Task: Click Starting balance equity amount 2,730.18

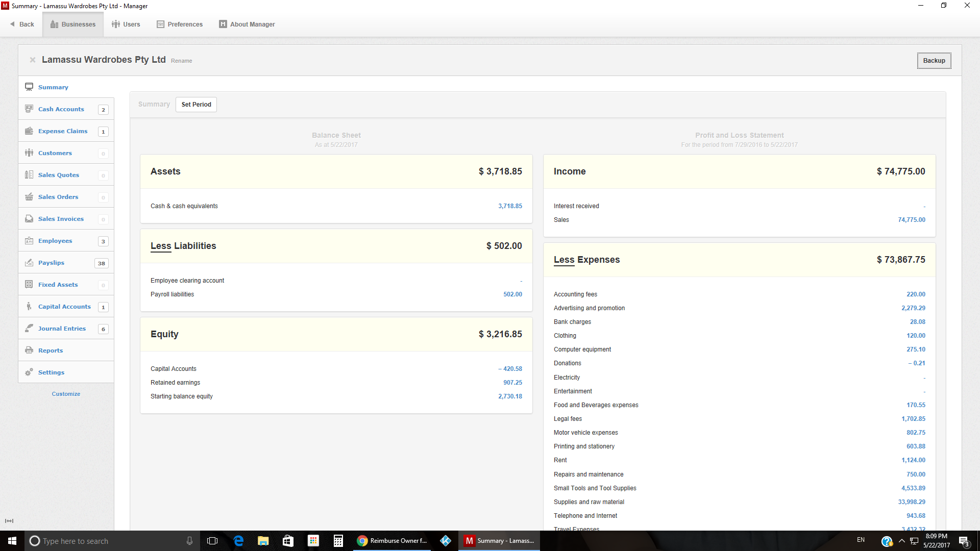Action: 510,396
